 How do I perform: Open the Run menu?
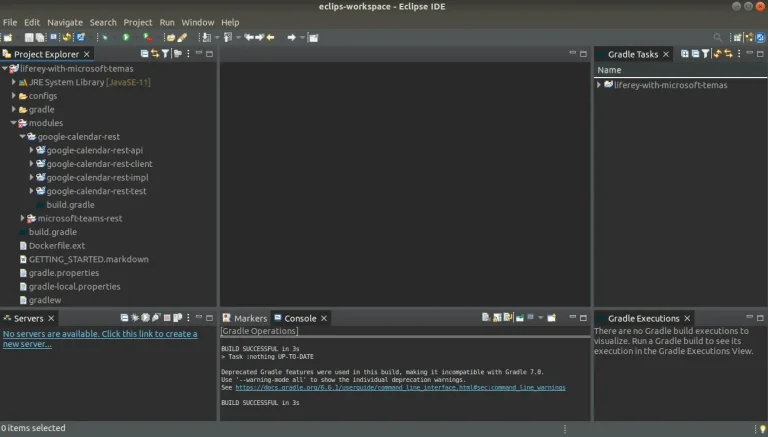[167, 23]
